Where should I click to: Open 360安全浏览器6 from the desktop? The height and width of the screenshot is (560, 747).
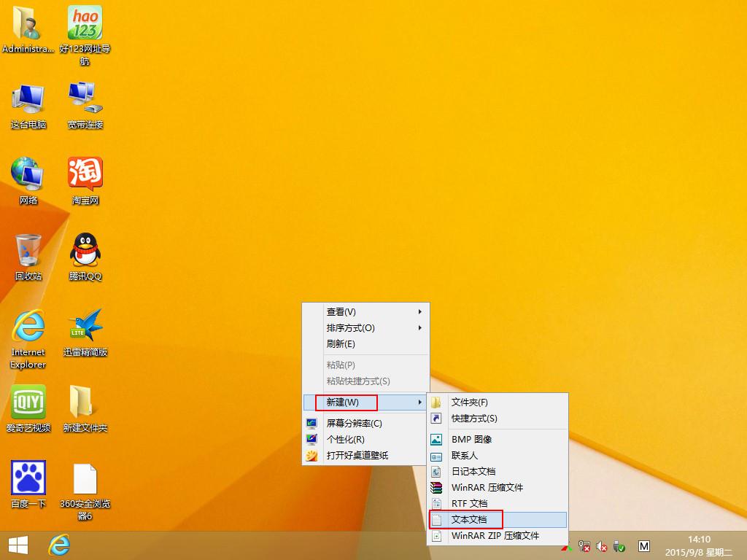click(x=85, y=478)
